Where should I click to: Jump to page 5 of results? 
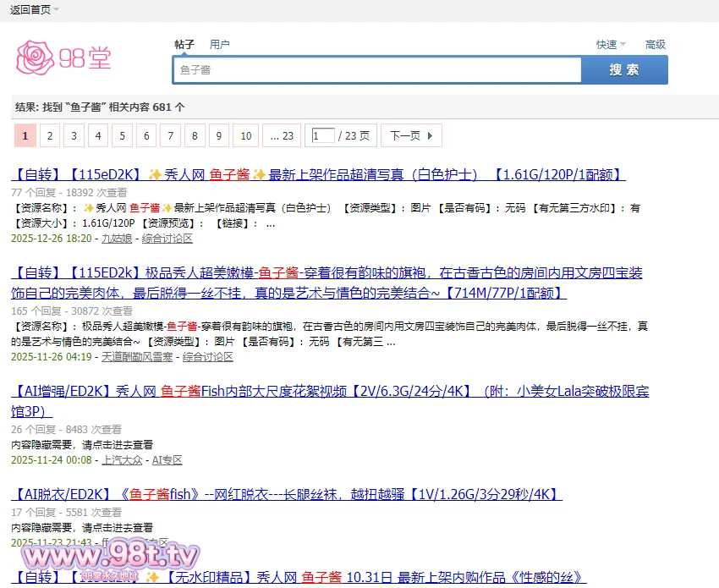click(x=123, y=135)
